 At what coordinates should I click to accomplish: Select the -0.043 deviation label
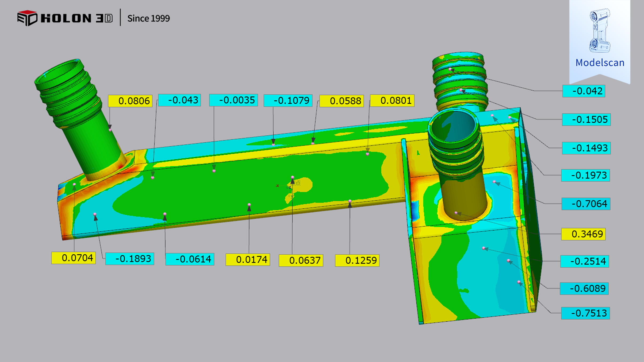tap(179, 100)
